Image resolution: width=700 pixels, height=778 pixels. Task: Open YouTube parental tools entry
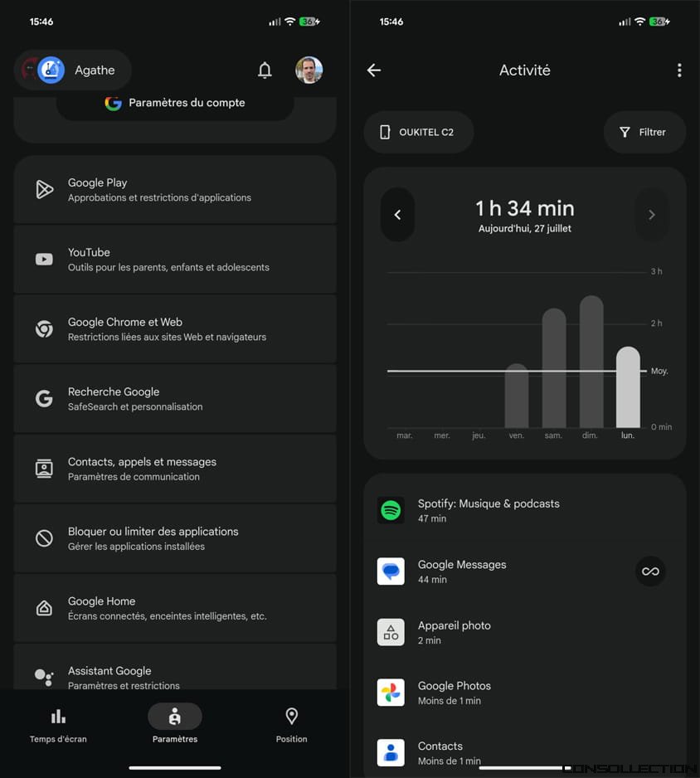click(175, 260)
